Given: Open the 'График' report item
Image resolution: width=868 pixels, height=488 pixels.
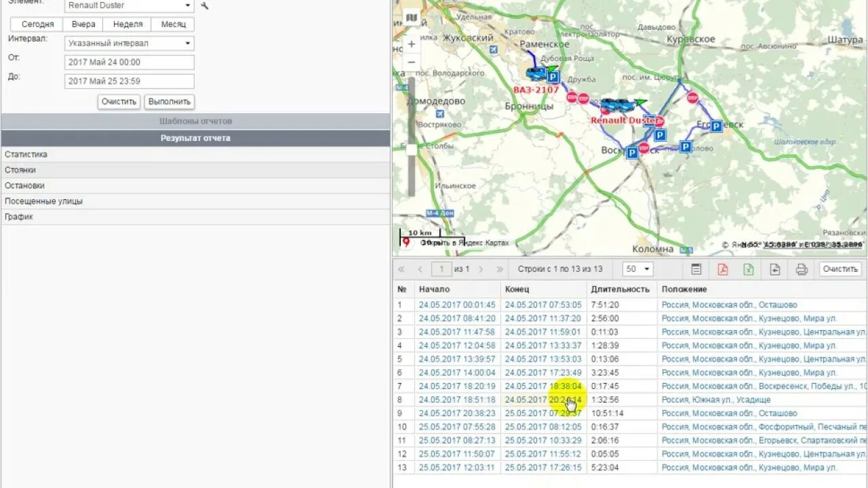Looking at the screenshot, I should tap(195, 217).
